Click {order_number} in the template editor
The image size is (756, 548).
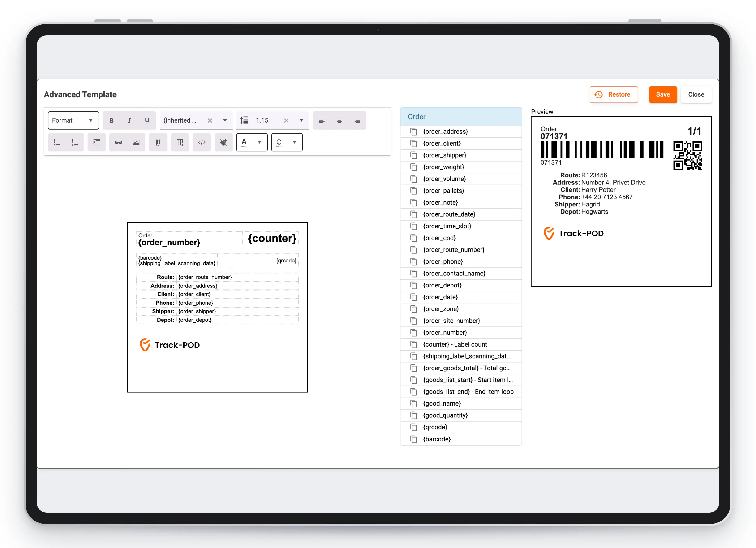[169, 242]
